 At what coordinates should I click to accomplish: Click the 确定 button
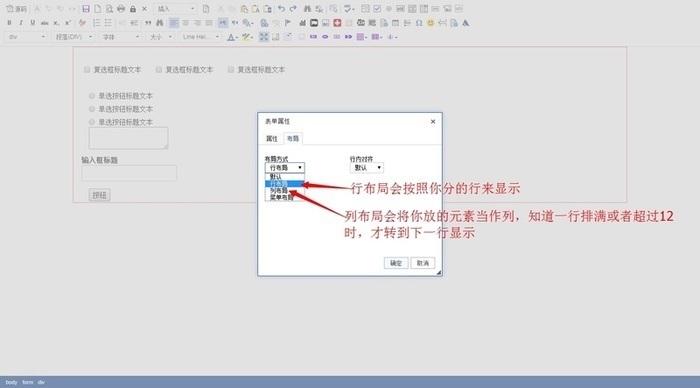point(396,263)
